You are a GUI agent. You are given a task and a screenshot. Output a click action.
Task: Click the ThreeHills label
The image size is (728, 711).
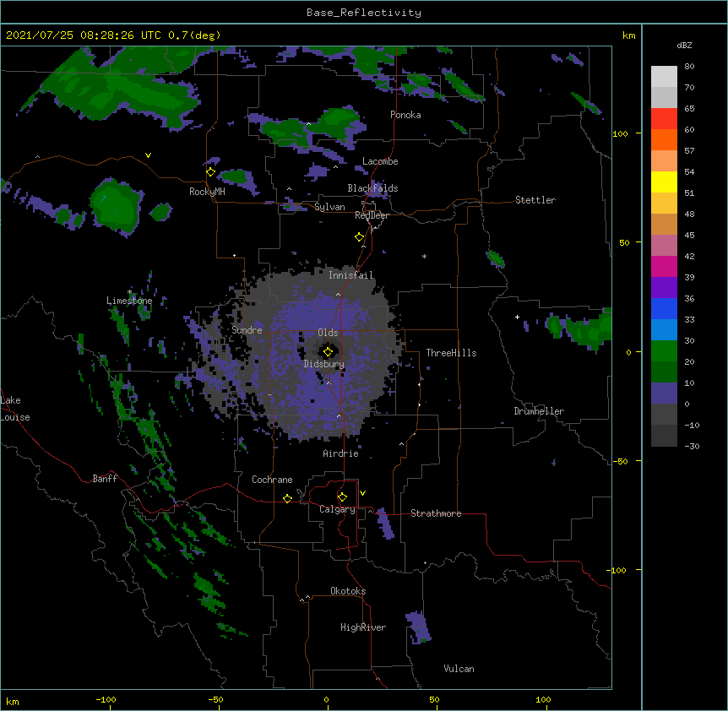click(x=451, y=353)
